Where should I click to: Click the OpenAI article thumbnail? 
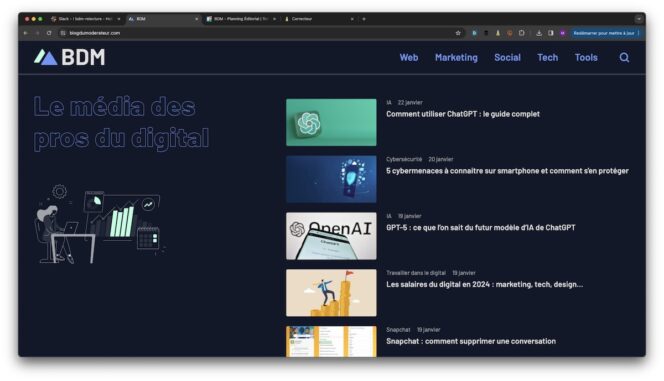coord(331,236)
